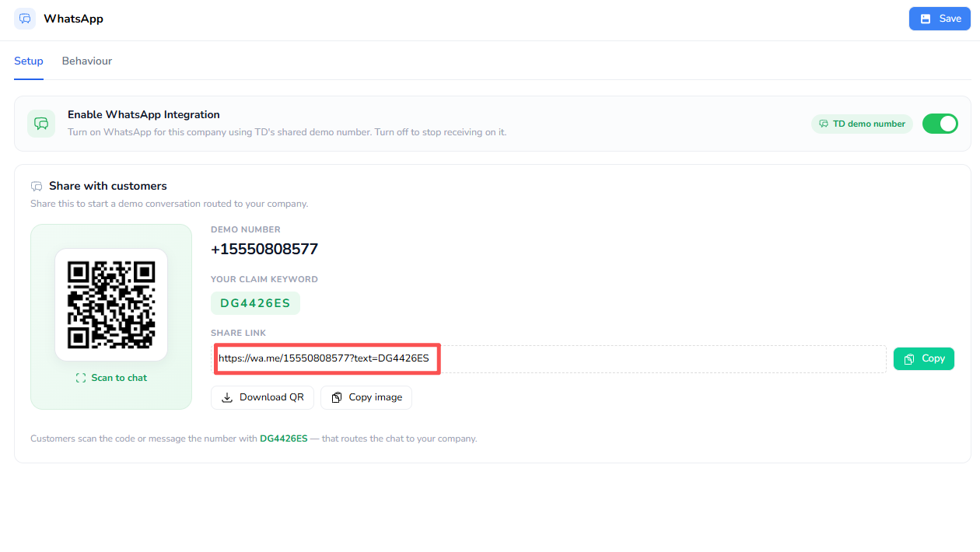Click the Save button
The height and width of the screenshot is (552, 980).
coord(940,19)
